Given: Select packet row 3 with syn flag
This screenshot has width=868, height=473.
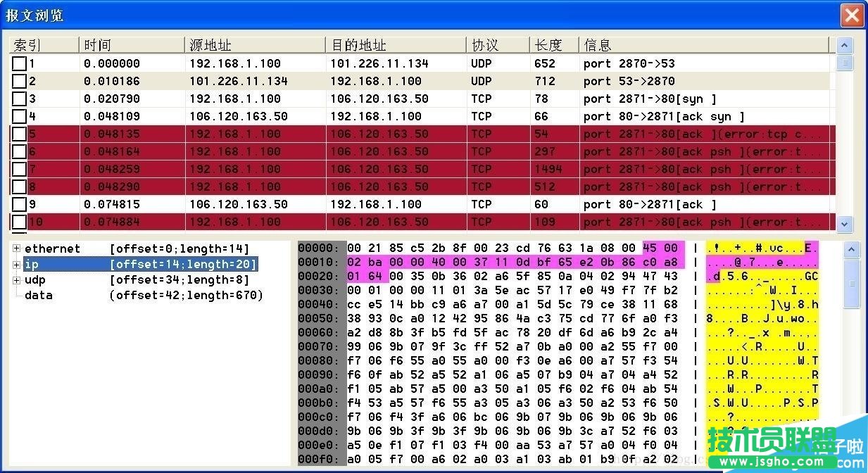Looking at the screenshot, I should click(352, 99).
